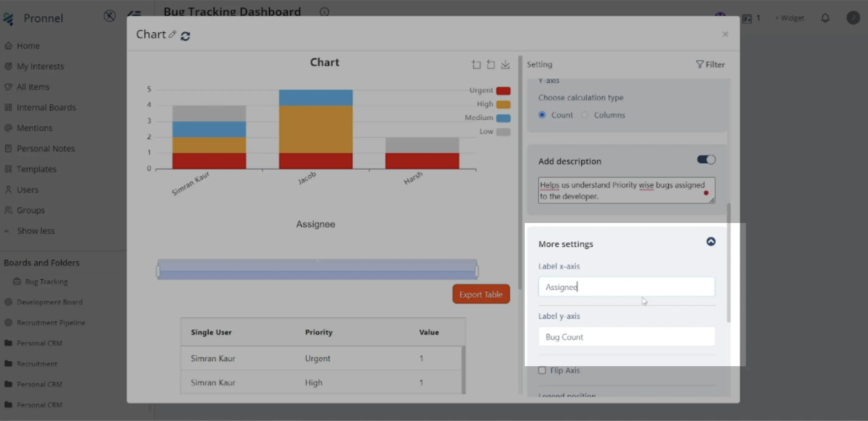The width and height of the screenshot is (868, 421).
Task: Select the Columns calculation type
Action: [585, 115]
